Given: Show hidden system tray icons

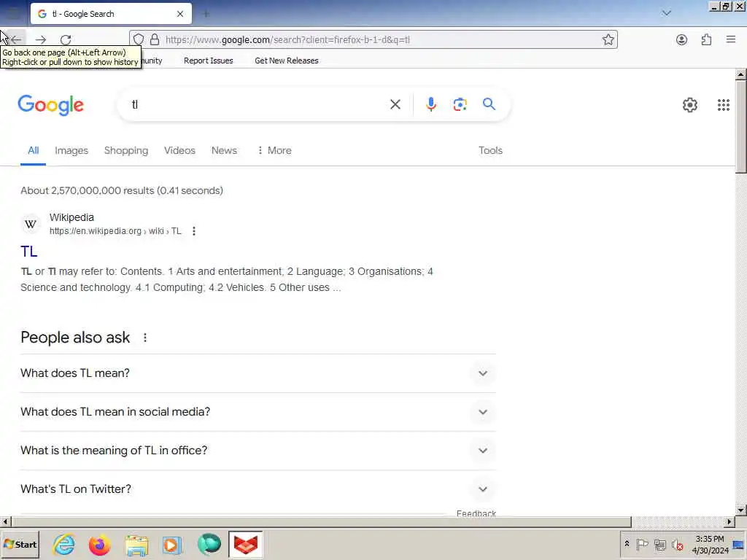Looking at the screenshot, I should 627,544.
